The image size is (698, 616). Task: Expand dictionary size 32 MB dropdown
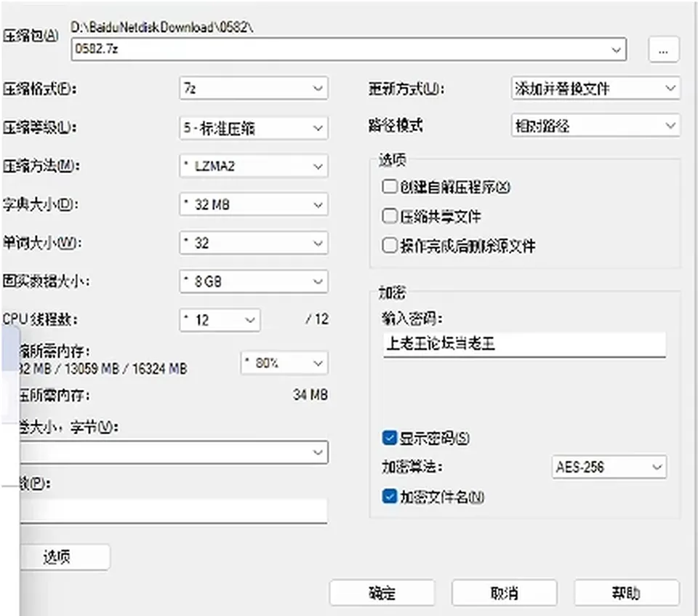click(x=253, y=204)
